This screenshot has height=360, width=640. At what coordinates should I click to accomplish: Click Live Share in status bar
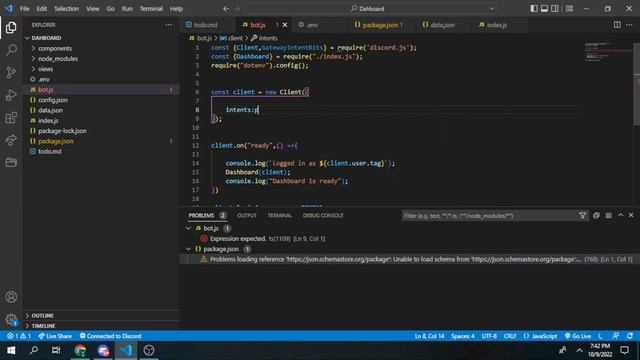point(55,336)
